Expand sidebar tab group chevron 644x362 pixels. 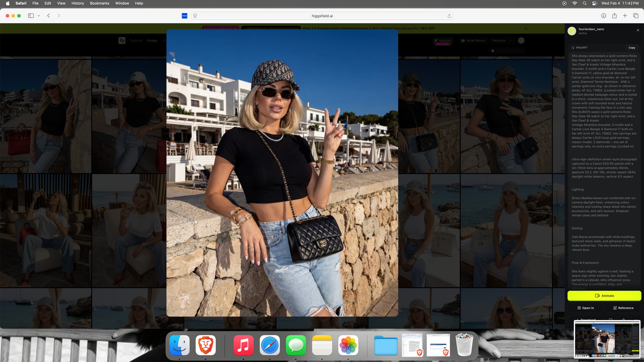tap(39, 16)
